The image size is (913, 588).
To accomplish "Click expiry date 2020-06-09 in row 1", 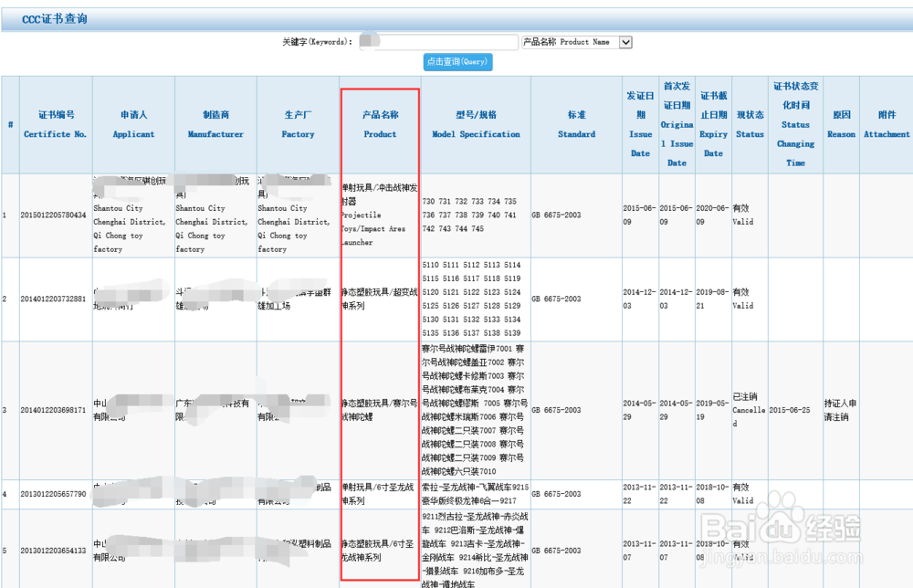I will pos(713,215).
